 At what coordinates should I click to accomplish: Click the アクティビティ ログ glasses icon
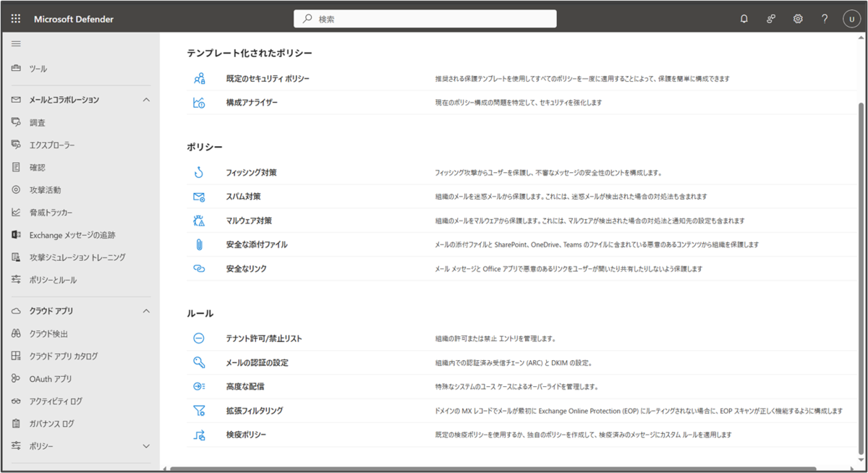coord(16,401)
